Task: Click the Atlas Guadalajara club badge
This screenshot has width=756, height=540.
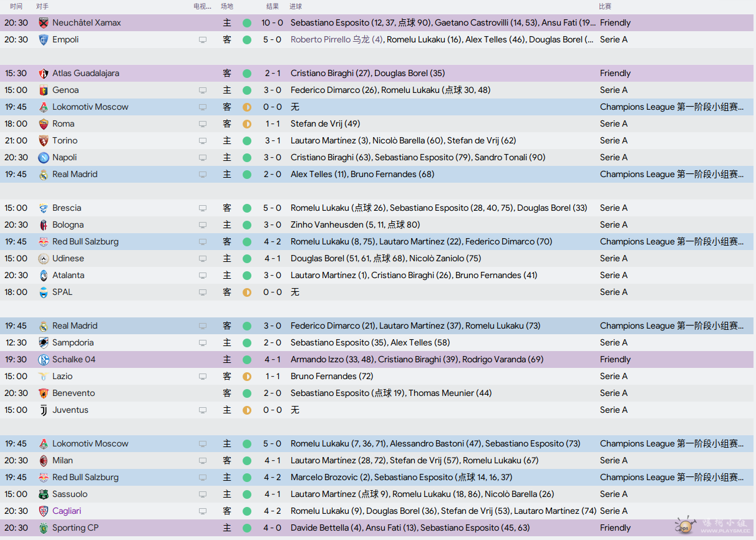Action: tap(43, 74)
